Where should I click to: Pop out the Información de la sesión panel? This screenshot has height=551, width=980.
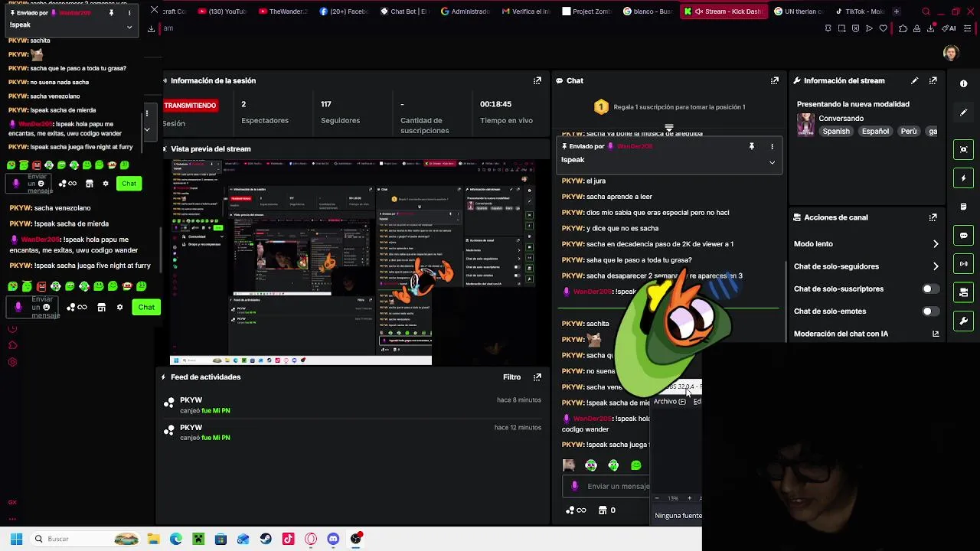(x=537, y=80)
